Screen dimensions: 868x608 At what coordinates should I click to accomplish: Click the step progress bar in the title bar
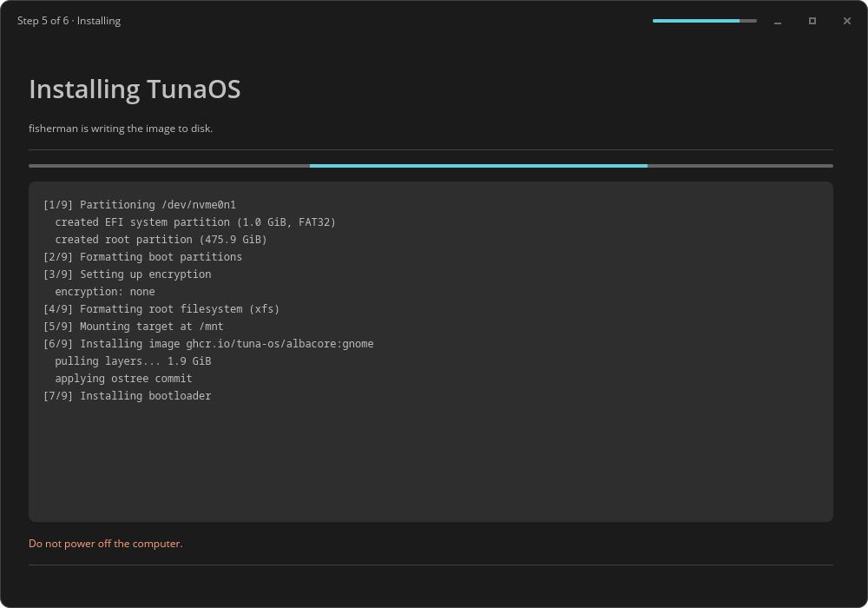point(704,21)
